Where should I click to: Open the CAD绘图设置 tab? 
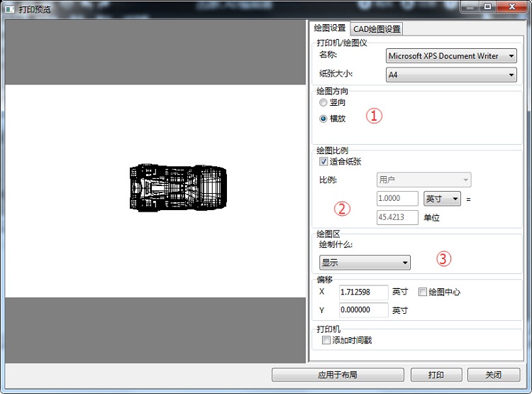[377, 29]
